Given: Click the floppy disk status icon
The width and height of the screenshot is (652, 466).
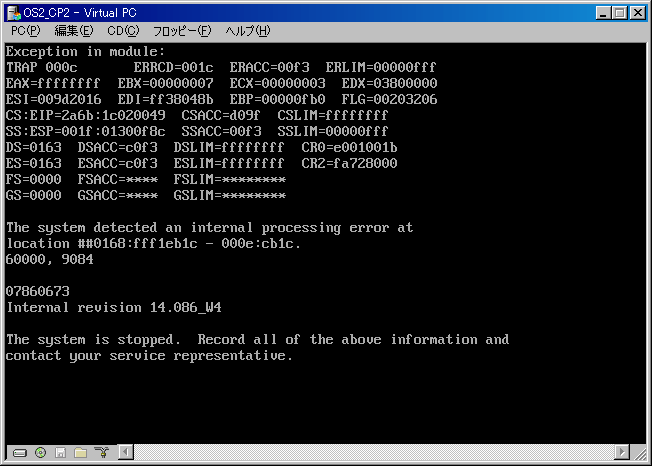Looking at the screenshot, I should 61,453.
